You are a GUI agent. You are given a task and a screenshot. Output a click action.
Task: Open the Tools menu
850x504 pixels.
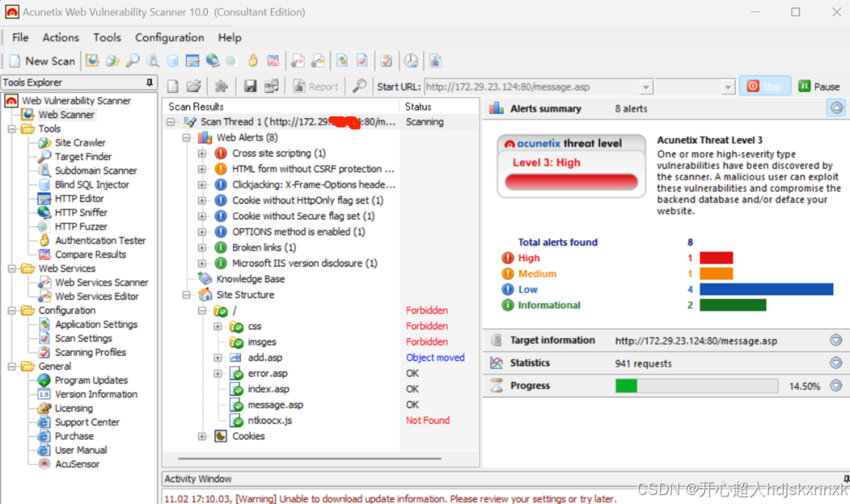107,37
